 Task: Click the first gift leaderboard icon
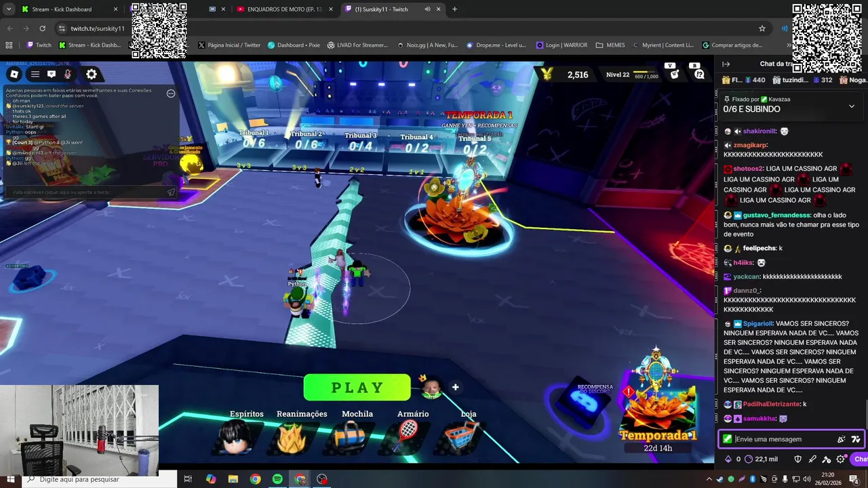[726, 80]
